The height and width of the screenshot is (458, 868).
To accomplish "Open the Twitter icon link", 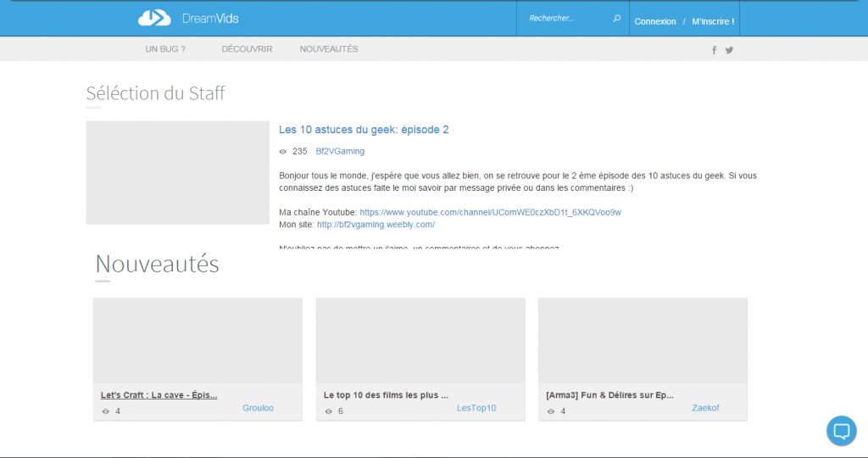I will 729,50.
